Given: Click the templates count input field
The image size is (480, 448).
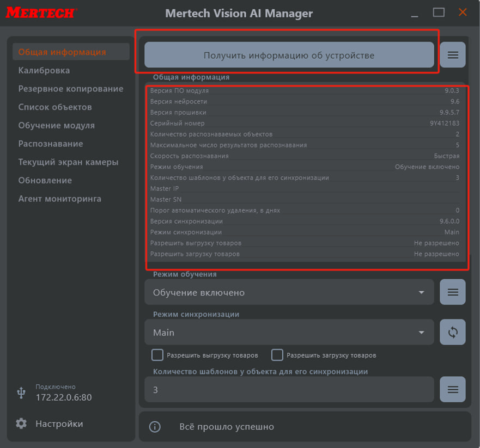Looking at the screenshot, I should point(289,390).
